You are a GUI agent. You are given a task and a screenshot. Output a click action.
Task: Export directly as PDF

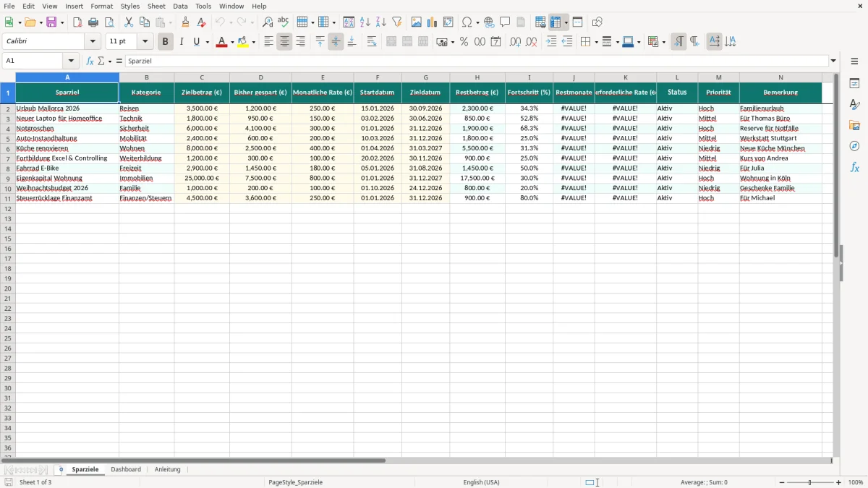click(77, 22)
